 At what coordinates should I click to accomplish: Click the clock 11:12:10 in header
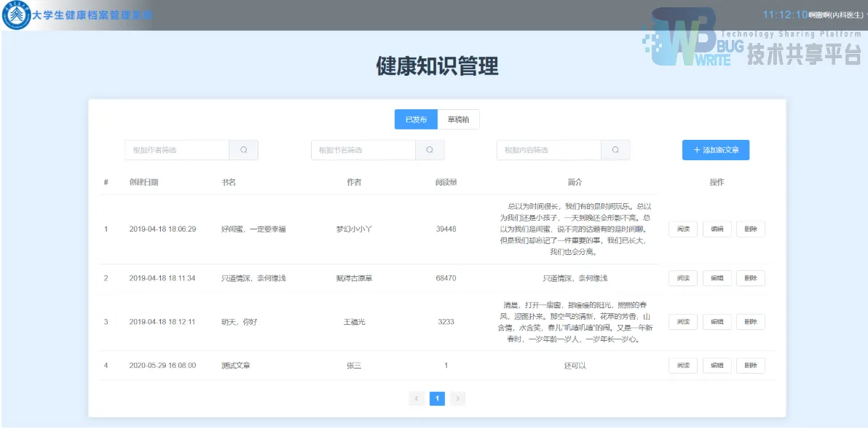tap(785, 15)
